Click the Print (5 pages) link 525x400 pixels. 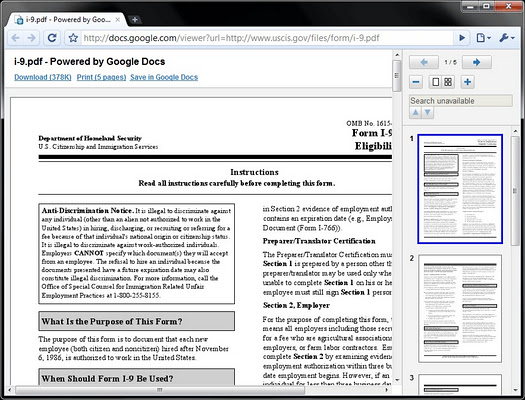[x=101, y=77]
